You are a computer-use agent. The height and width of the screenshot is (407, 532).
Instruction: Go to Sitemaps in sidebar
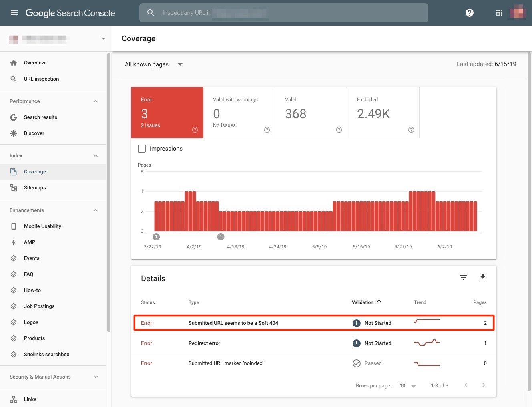(x=35, y=188)
